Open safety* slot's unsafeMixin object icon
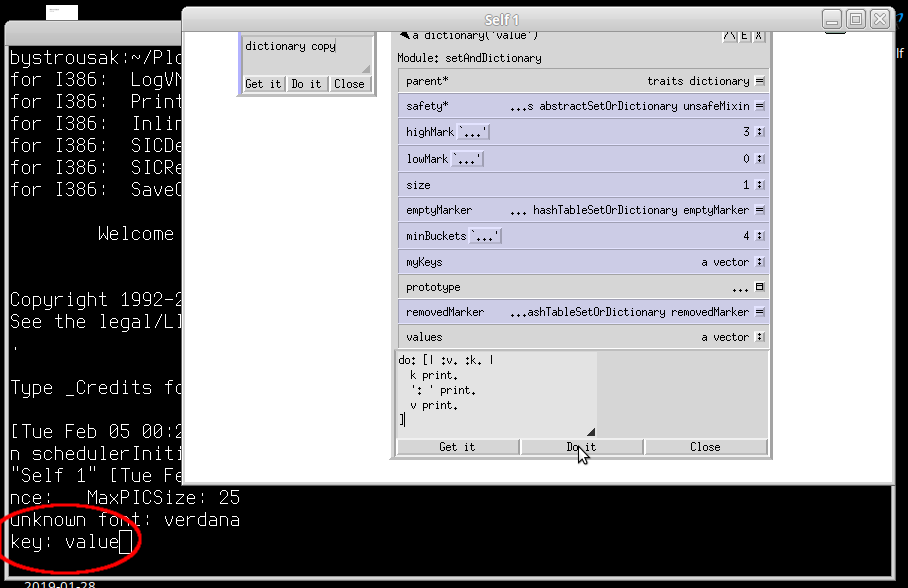This screenshot has width=908, height=588. click(x=760, y=106)
